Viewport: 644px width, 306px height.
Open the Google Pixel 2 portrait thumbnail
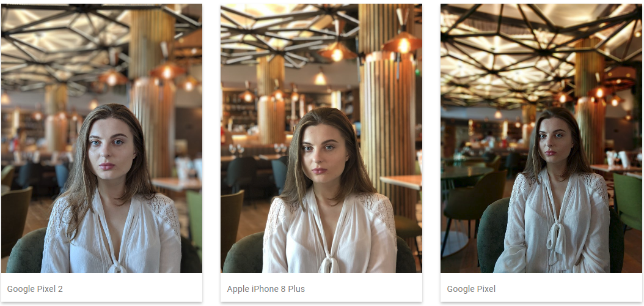[101, 138]
